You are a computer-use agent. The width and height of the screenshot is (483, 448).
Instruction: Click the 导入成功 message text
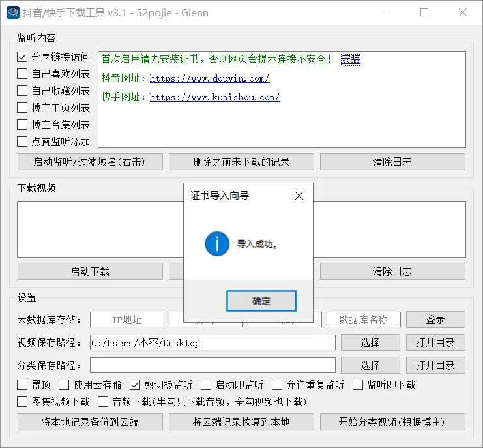tap(257, 245)
